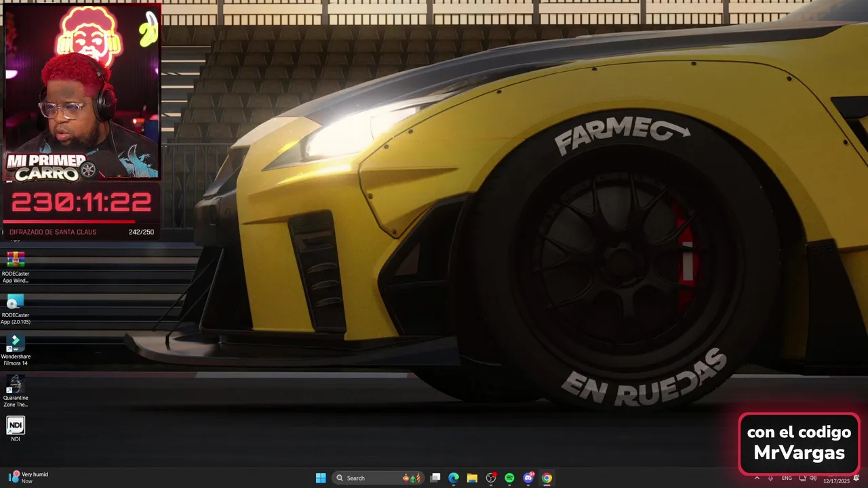This screenshot has height=488, width=868.
Task: Open File Explorer from the taskbar
Action: coord(472,478)
